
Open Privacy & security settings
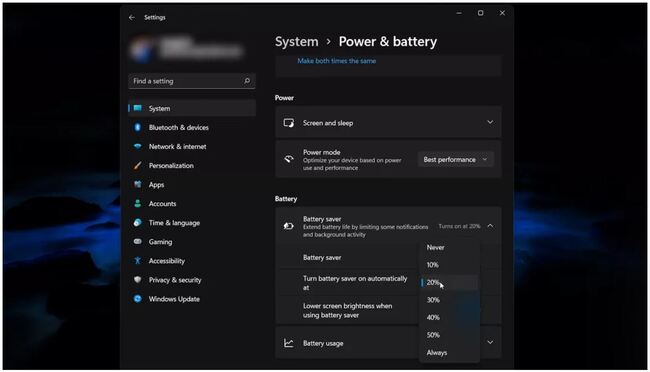pyautogui.click(x=192, y=280)
